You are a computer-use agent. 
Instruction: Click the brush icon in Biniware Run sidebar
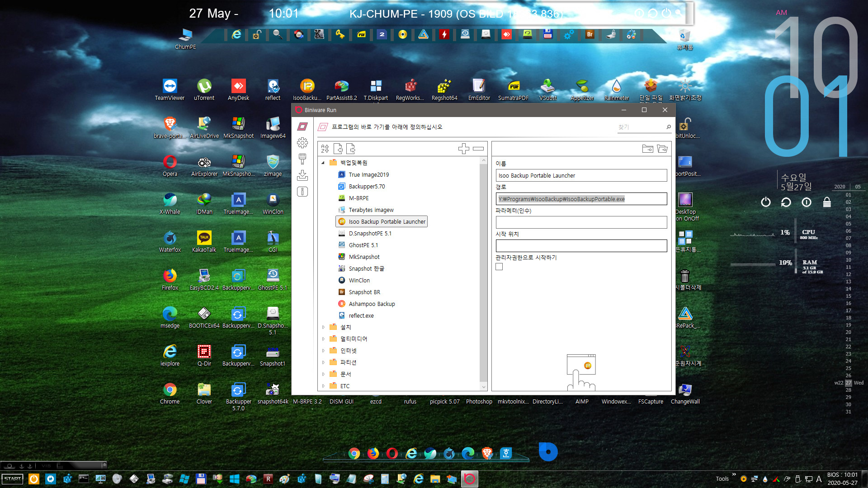(x=302, y=159)
